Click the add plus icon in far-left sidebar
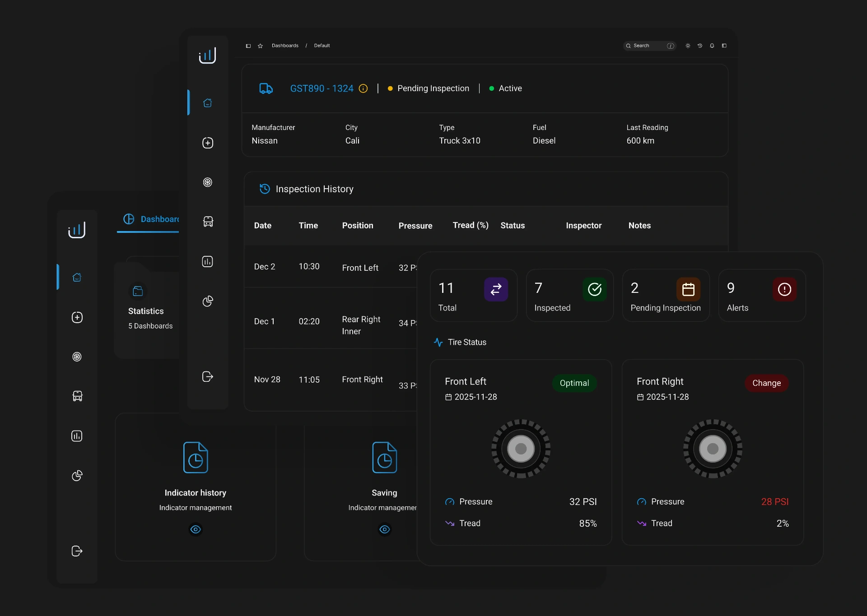The image size is (867, 616). (77, 317)
